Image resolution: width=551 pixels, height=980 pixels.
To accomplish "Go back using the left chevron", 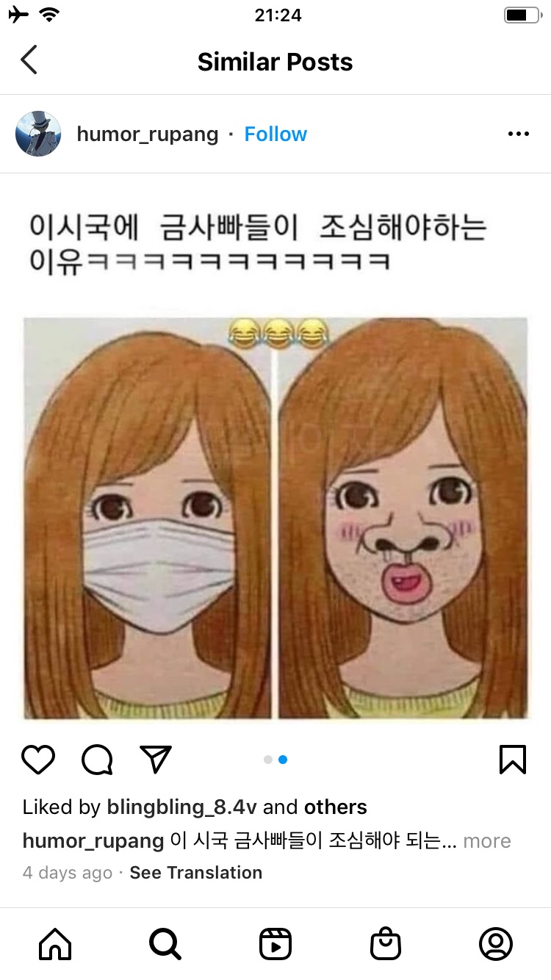I will (x=29, y=60).
